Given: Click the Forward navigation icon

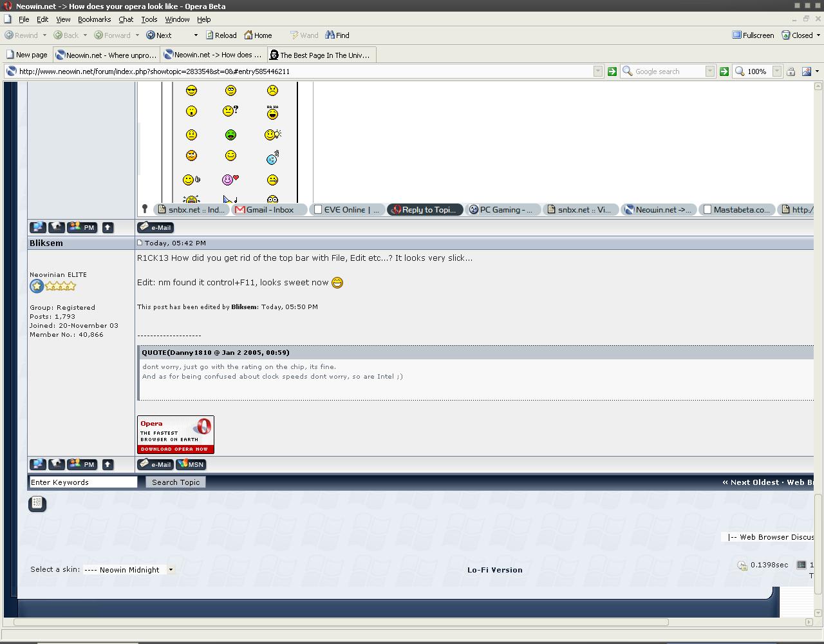Looking at the screenshot, I should coord(98,35).
